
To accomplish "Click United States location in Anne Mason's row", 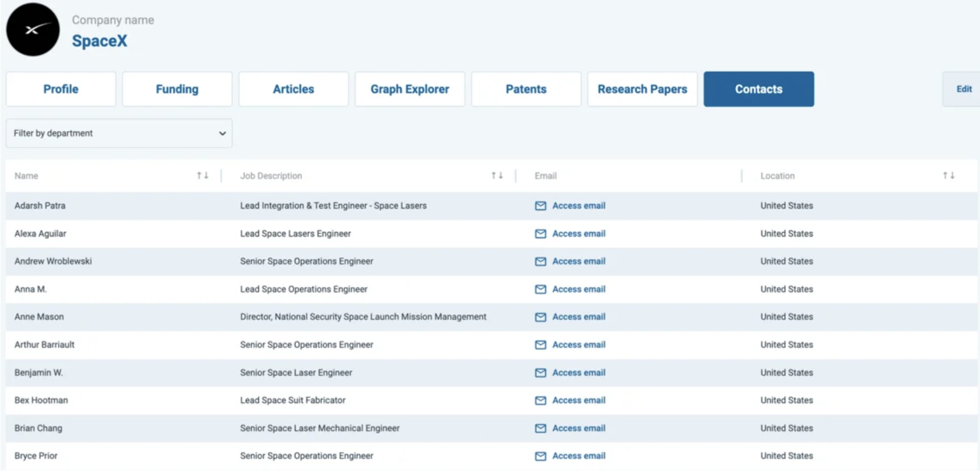I will (x=787, y=317).
